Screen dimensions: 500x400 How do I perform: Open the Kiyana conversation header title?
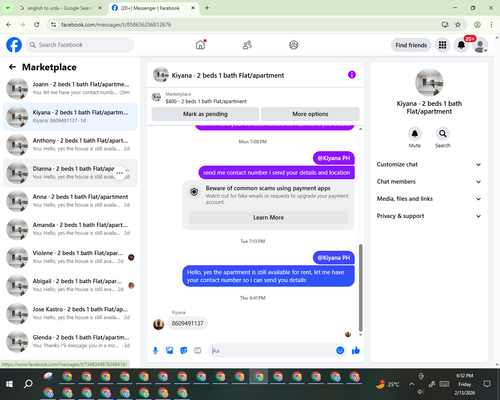pyautogui.click(x=228, y=75)
